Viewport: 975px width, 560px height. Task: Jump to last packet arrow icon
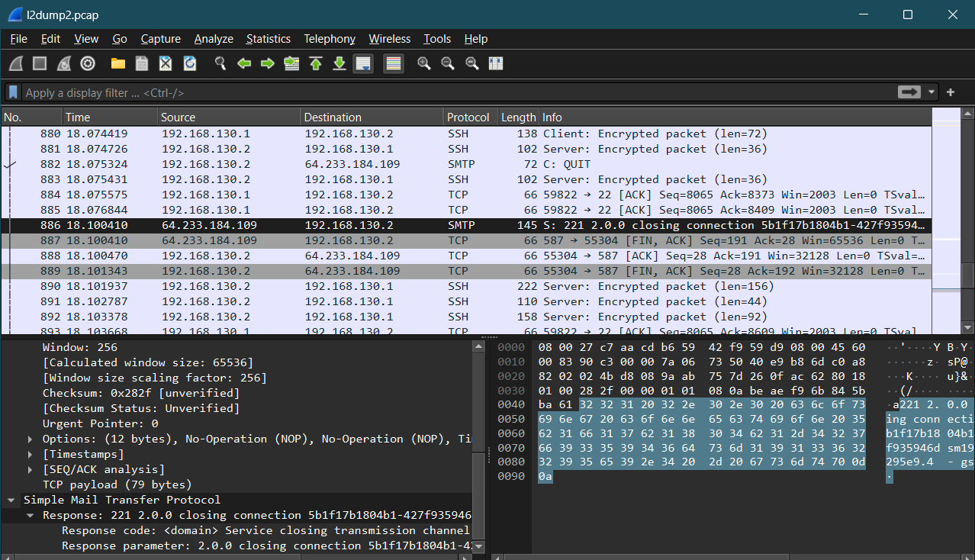339,64
